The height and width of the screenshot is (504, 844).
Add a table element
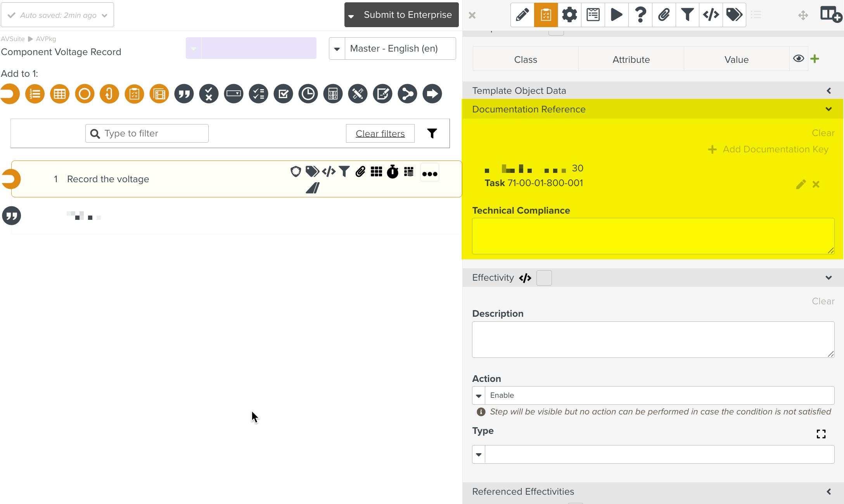[x=60, y=94]
